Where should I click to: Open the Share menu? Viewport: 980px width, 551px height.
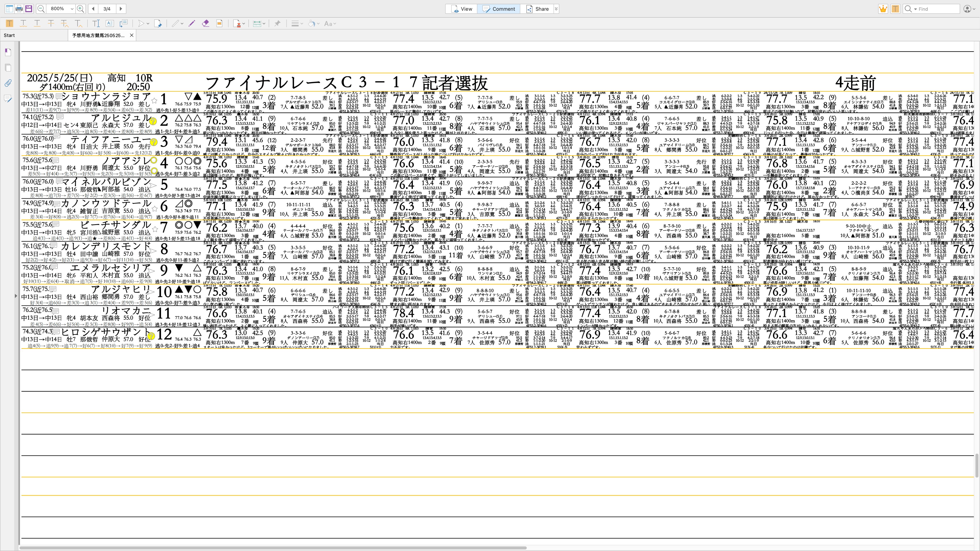537,9
